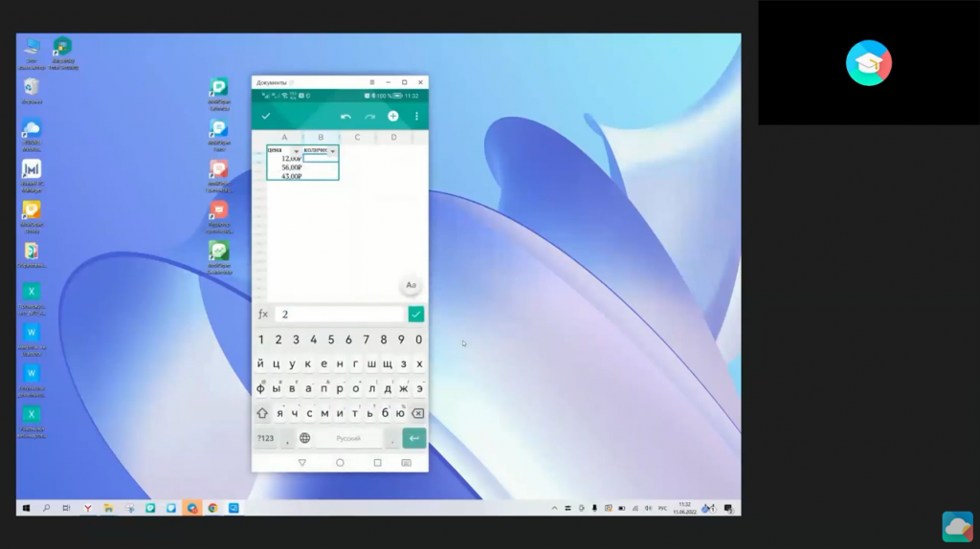This screenshot has width=980, height=549.
Task: Tap the 'й' key on keyboard
Action: 260,363
